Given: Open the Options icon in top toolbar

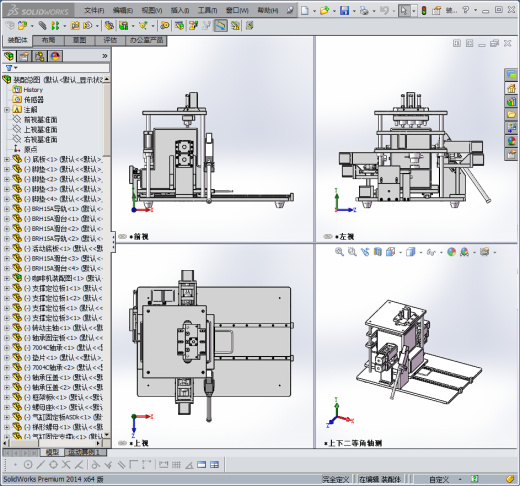Looking at the screenshot, I should pyautogui.click(x=437, y=11).
